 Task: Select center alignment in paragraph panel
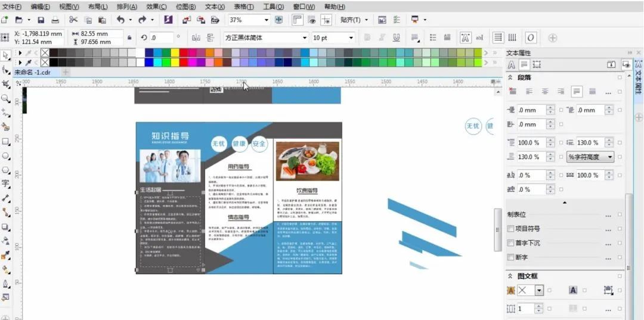click(544, 92)
